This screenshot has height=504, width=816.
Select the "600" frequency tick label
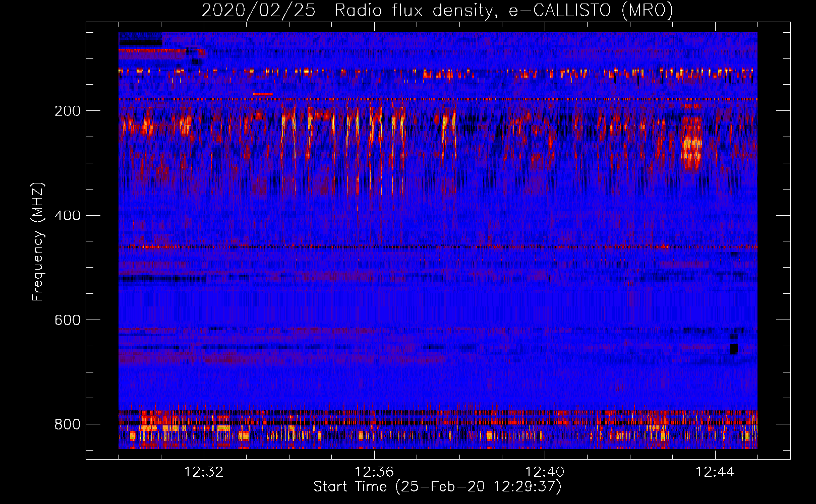tap(68, 320)
